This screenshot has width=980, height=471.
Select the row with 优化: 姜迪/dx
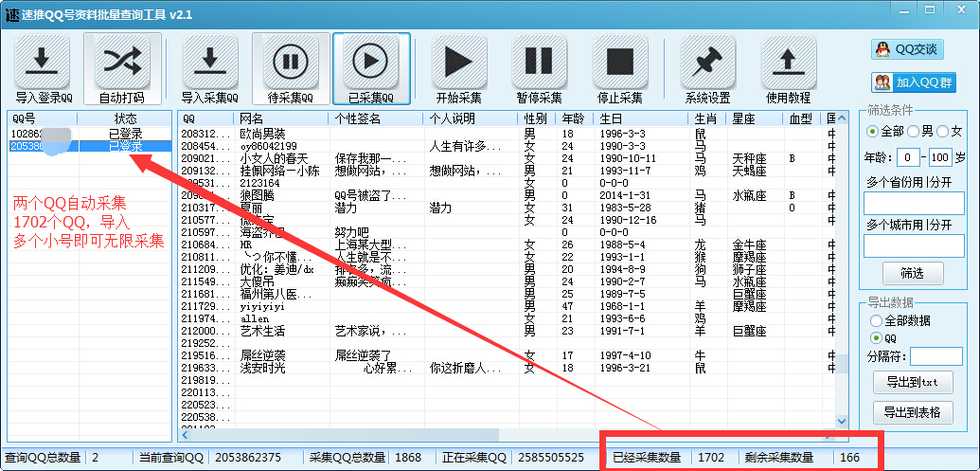point(507,269)
